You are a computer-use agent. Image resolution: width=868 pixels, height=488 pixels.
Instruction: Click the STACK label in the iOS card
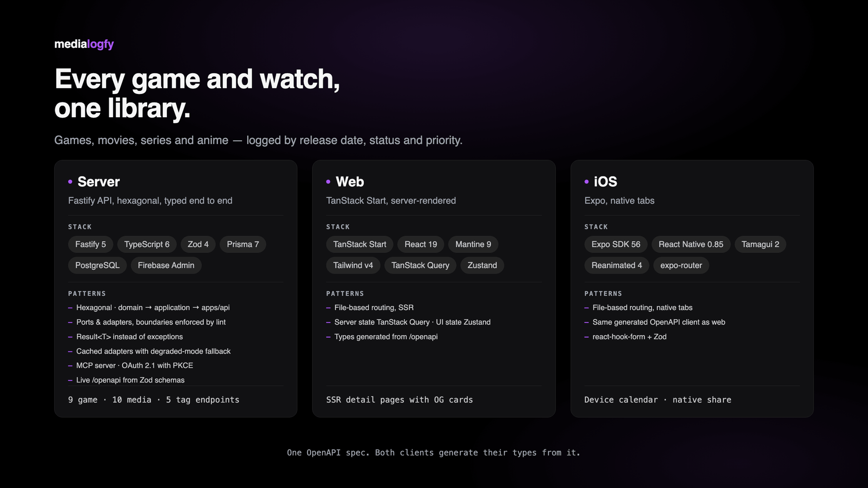point(596,227)
